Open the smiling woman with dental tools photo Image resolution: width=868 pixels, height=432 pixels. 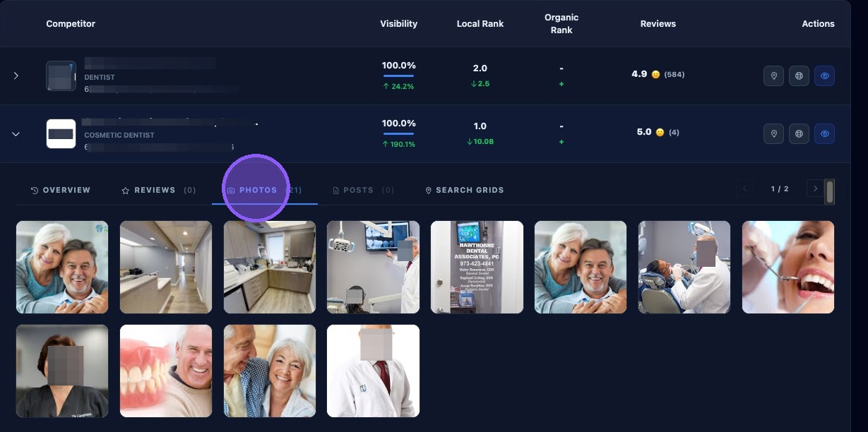pos(788,267)
